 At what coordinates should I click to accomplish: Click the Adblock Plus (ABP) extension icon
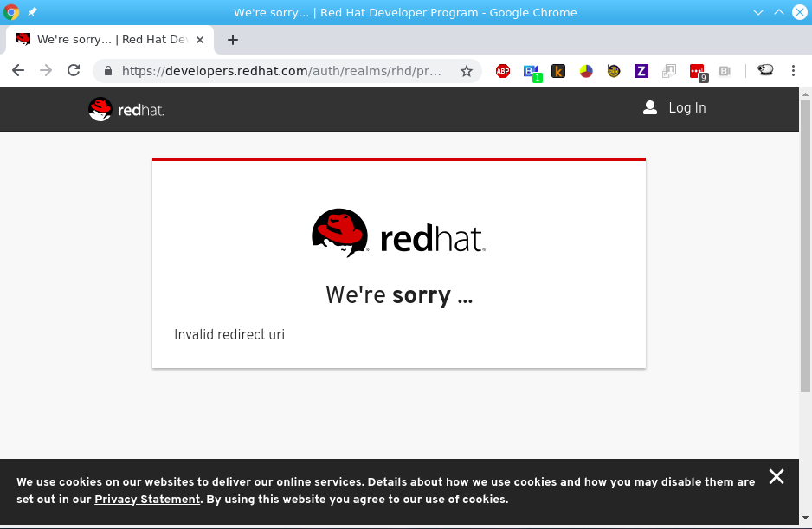(503, 71)
